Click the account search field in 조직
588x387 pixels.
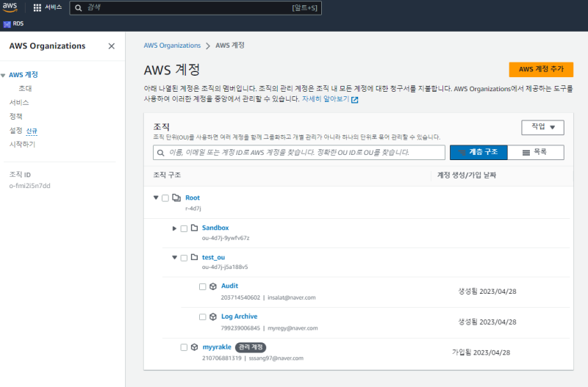coord(299,153)
